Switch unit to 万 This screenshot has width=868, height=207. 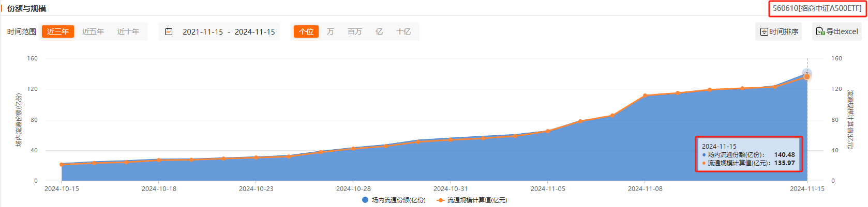click(331, 31)
